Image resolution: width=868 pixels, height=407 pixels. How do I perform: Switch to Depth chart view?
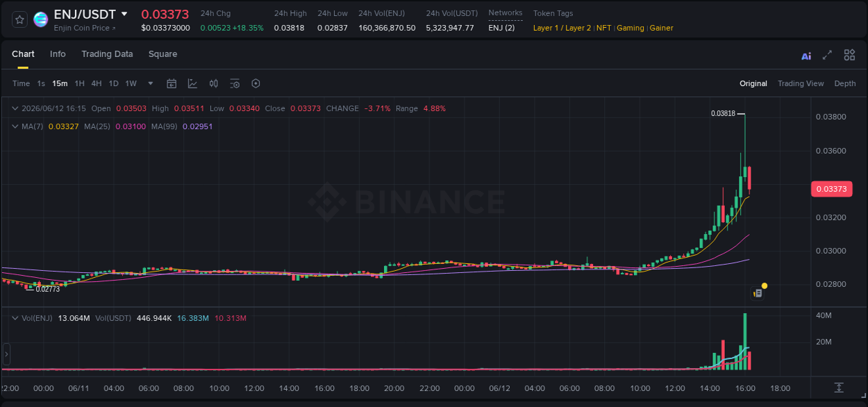[x=845, y=83]
